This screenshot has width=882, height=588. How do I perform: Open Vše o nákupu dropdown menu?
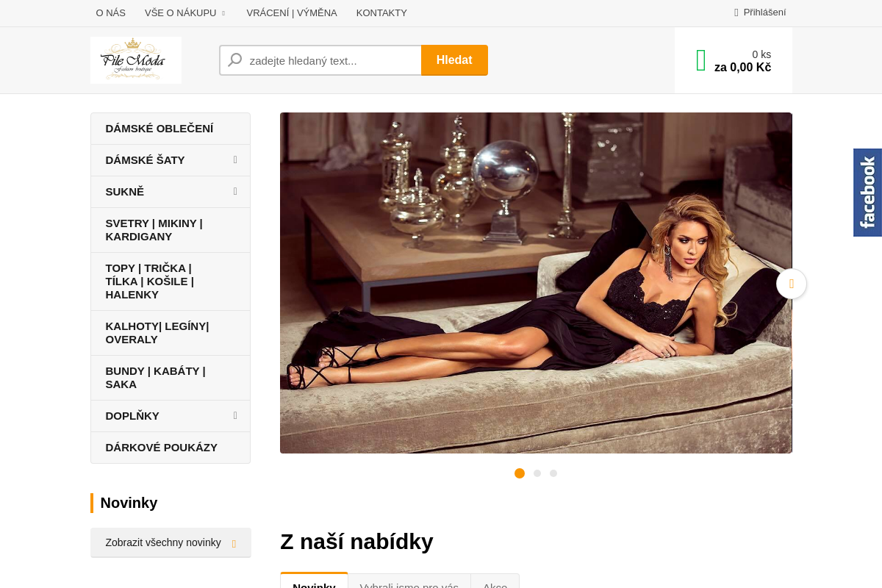[x=185, y=12]
